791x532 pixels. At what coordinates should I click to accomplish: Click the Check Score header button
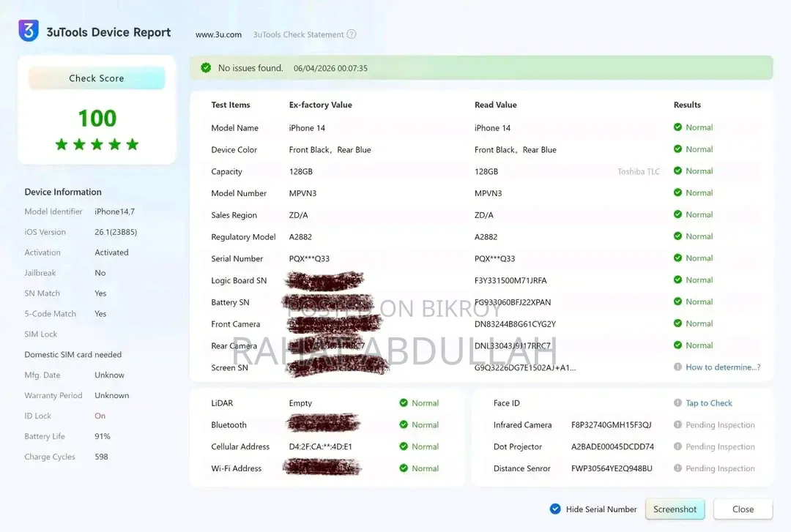[97, 78]
